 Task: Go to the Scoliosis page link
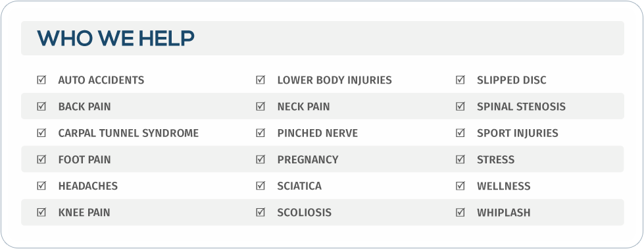tap(305, 212)
